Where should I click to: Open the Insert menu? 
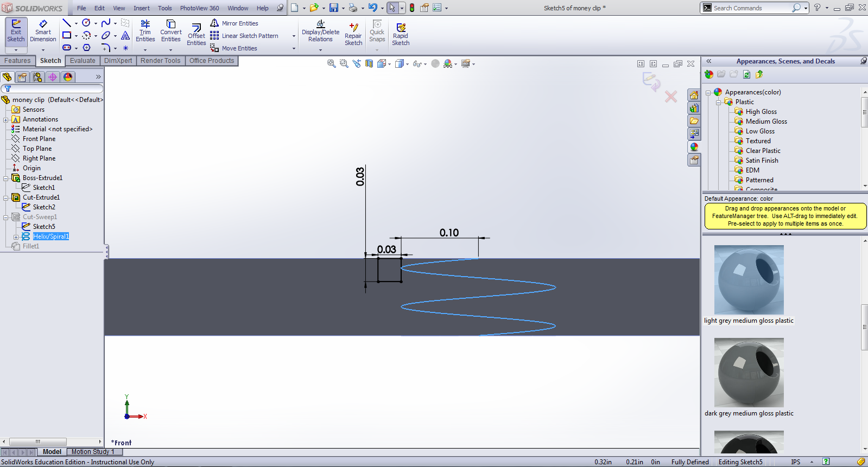[141, 8]
